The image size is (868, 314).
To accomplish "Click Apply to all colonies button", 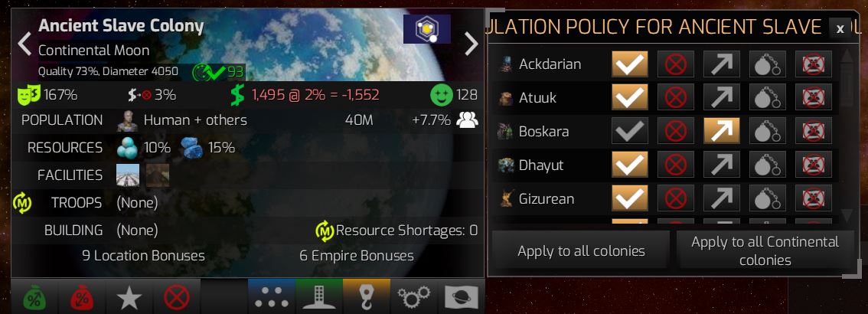I will [x=581, y=251].
